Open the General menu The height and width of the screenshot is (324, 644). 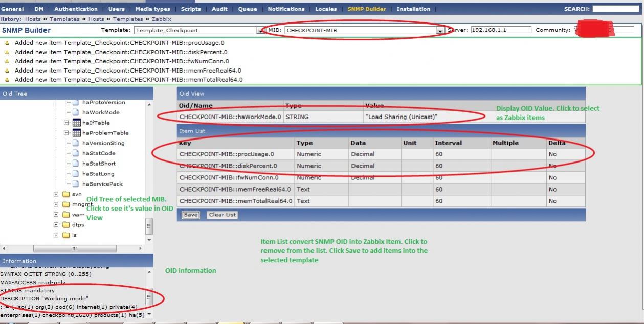coord(12,9)
